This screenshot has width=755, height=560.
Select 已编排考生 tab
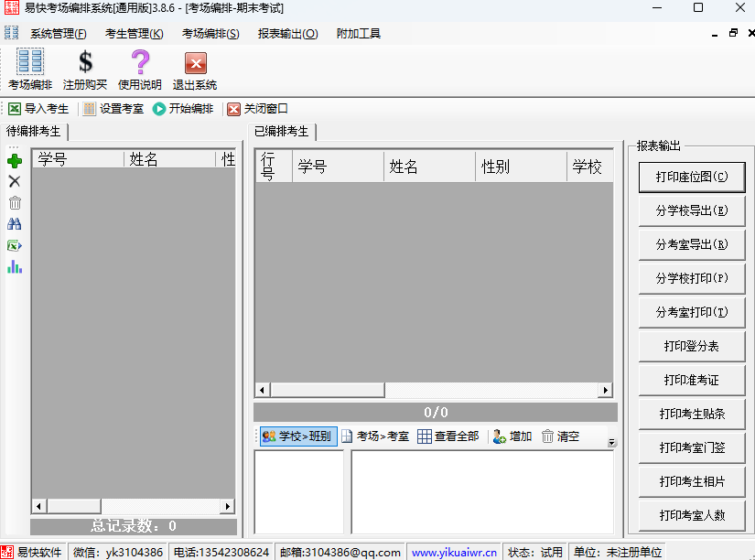282,132
